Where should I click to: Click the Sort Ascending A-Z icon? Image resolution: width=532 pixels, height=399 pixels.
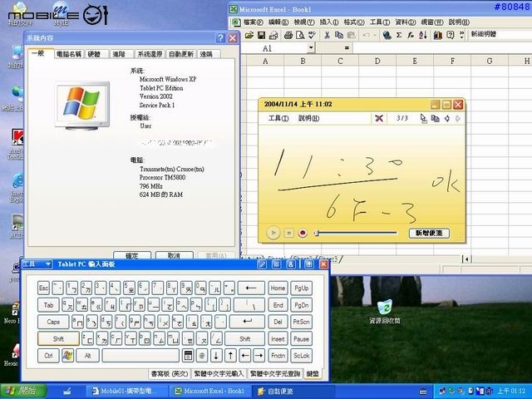[423, 35]
